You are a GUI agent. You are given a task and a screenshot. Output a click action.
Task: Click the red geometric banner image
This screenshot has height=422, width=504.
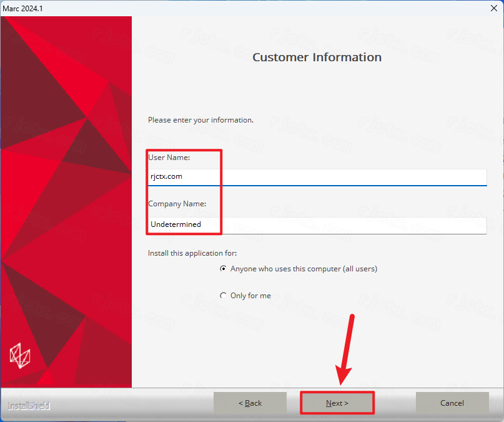click(x=66, y=202)
